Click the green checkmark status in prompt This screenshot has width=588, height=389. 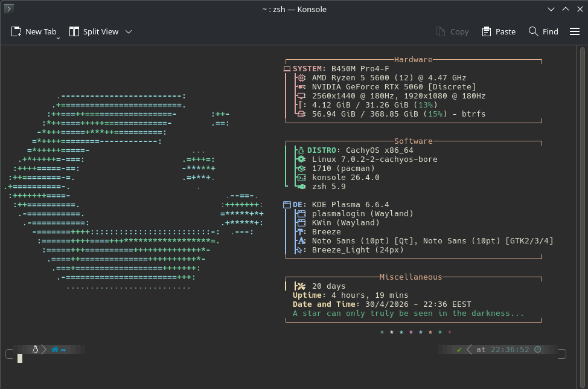click(459, 350)
